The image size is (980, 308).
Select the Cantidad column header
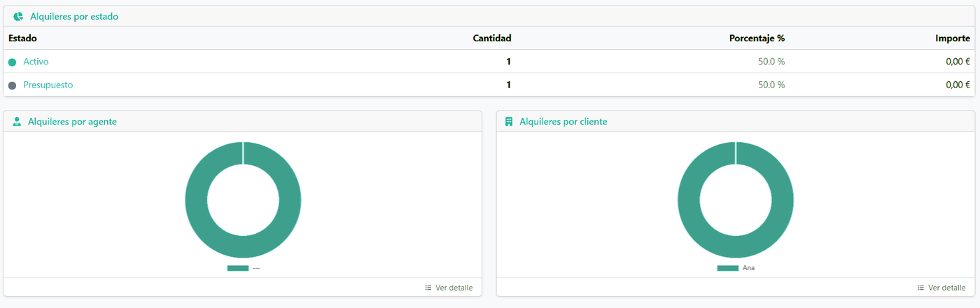pos(492,38)
